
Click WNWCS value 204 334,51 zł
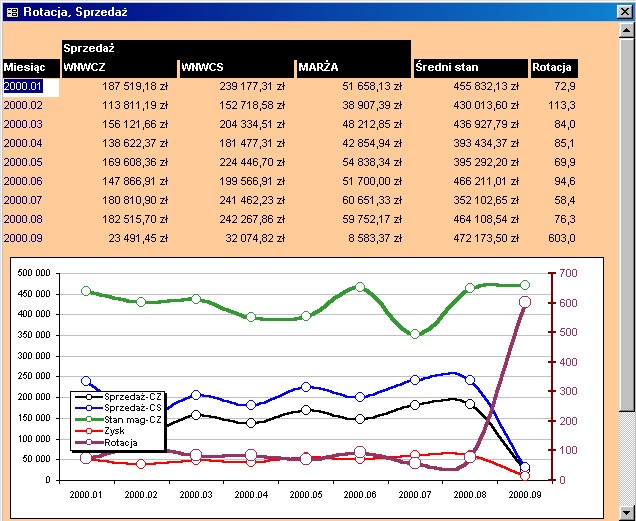click(252, 125)
